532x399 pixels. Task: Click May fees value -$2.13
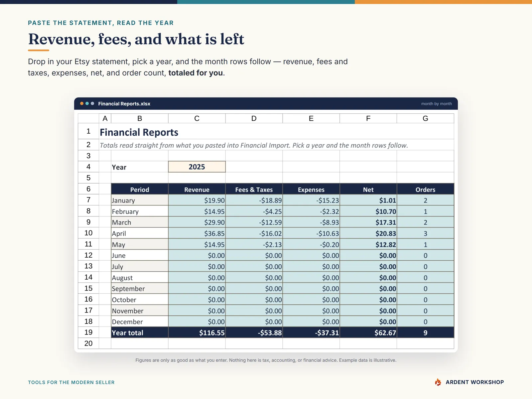pos(254,244)
